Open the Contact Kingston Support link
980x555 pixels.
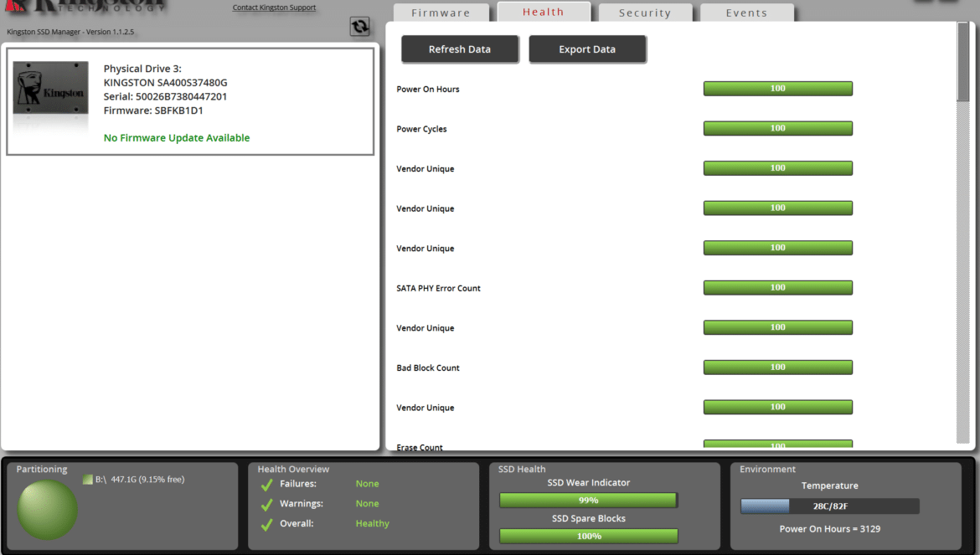click(275, 8)
